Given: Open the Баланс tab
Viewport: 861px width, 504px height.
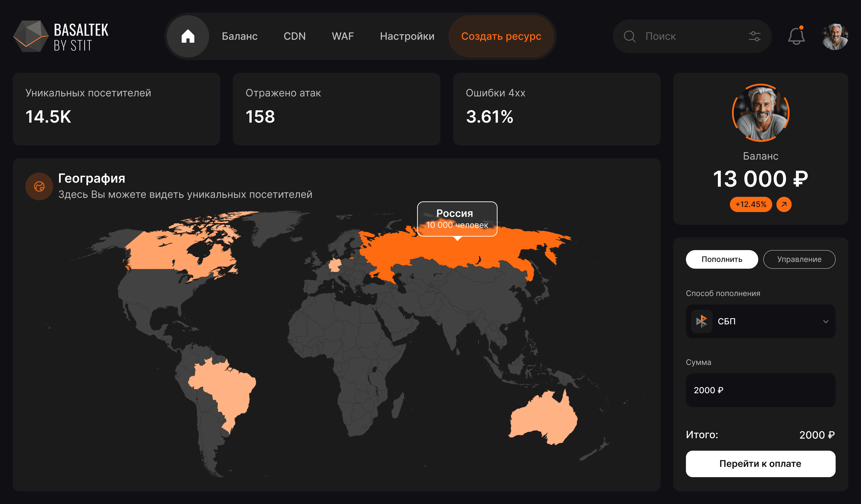Looking at the screenshot, I should click(240, 36).
